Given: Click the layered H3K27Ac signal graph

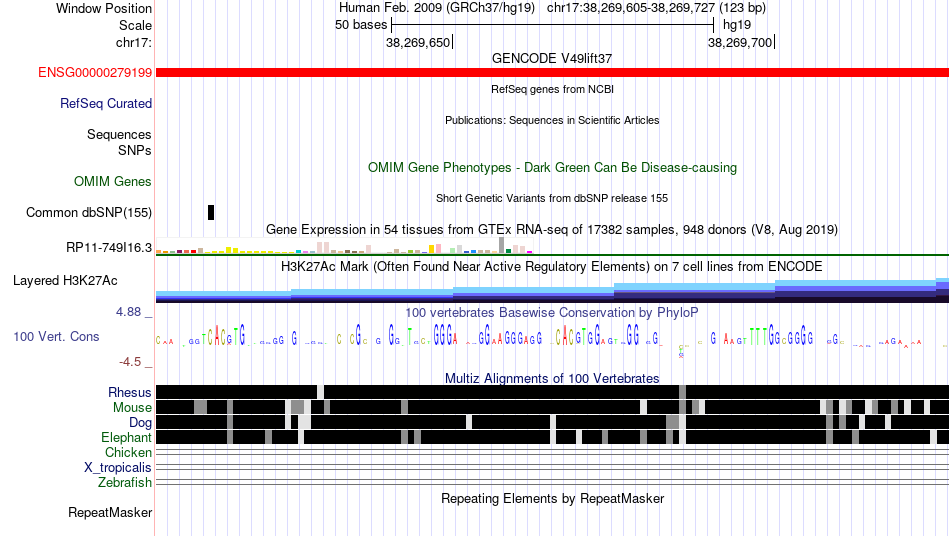Looking at the screenshot, I should point(552,290).
